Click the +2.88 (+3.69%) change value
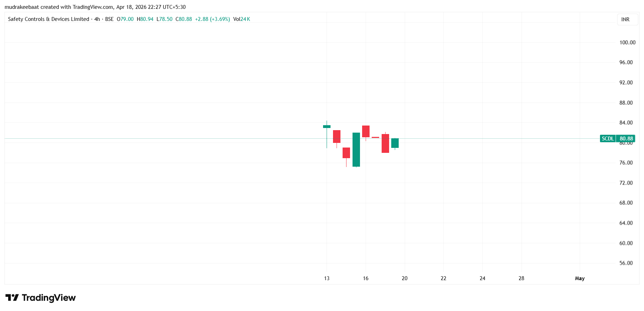Image resolution: width=644 pixels, height=311 pixels. (x=212, y=19)
